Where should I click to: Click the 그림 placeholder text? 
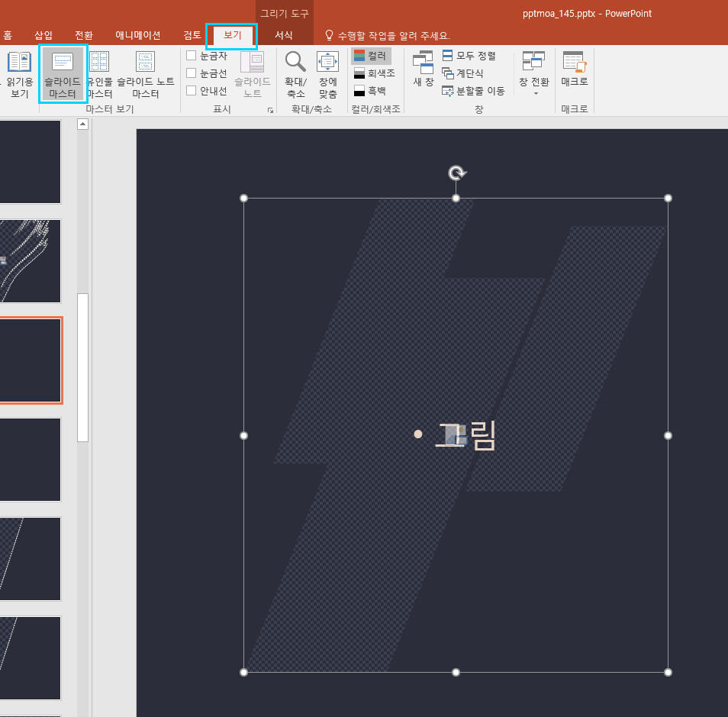465,435
